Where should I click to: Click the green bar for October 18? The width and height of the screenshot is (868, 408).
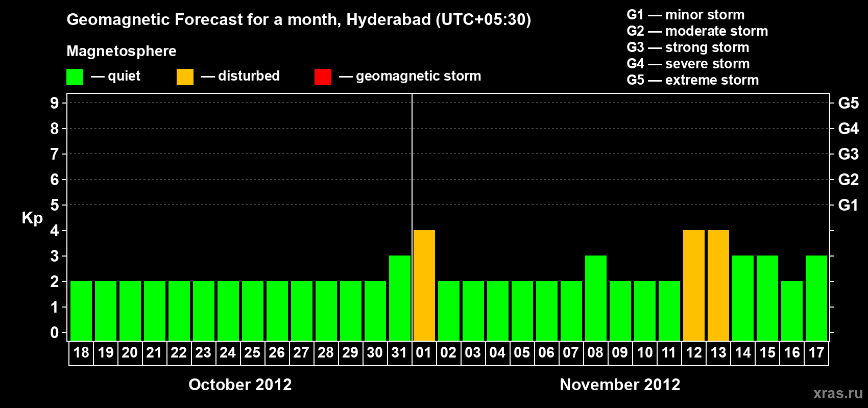(81, 311)
